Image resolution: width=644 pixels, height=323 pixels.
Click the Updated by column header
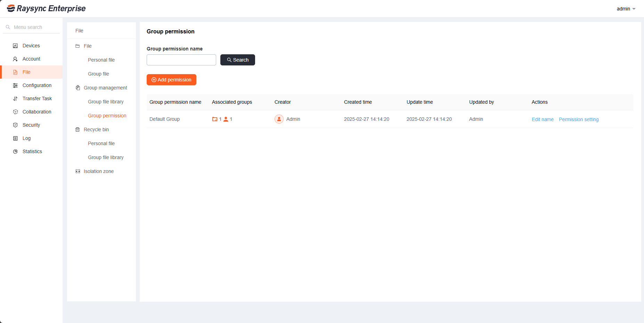pyautogui.click(x=481, y=102)
